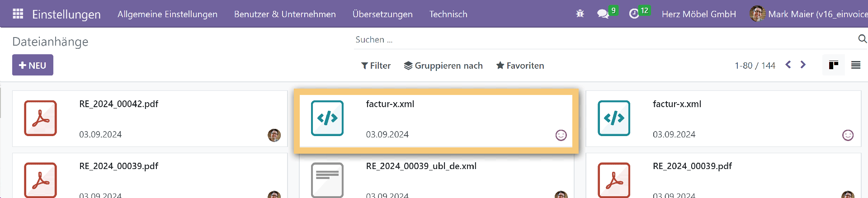Open the Herz Möbel GmbH company switcher

point(698,14)
